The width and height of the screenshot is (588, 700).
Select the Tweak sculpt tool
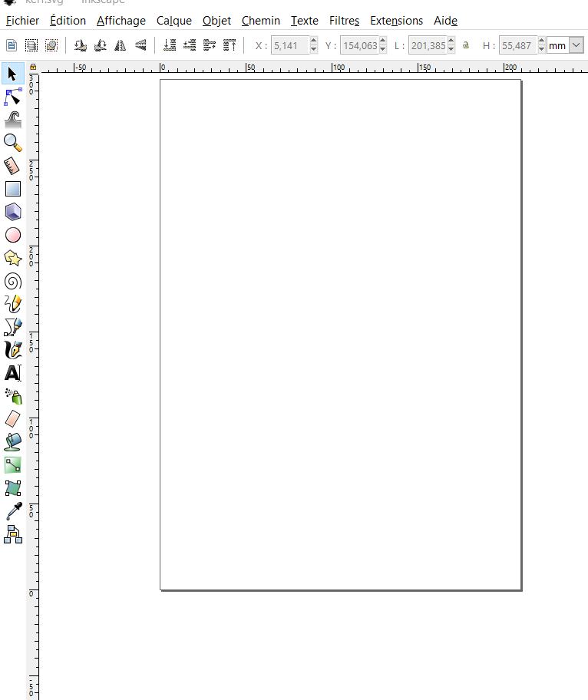[12, 120]
